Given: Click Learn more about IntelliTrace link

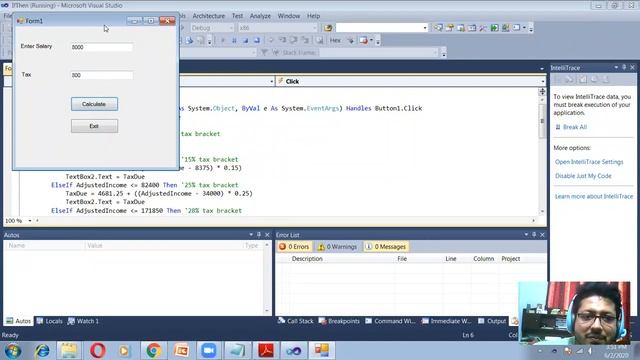Looking at the screenshot, I should coord(594,196).
